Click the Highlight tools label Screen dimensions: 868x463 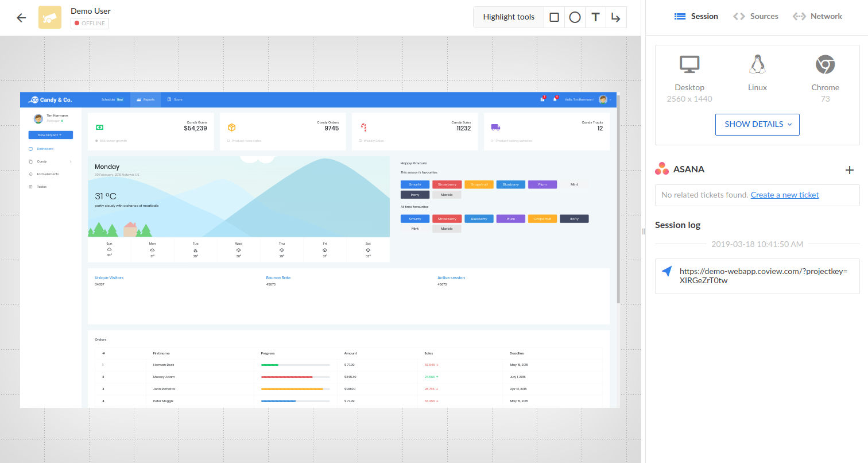point(509,17)
